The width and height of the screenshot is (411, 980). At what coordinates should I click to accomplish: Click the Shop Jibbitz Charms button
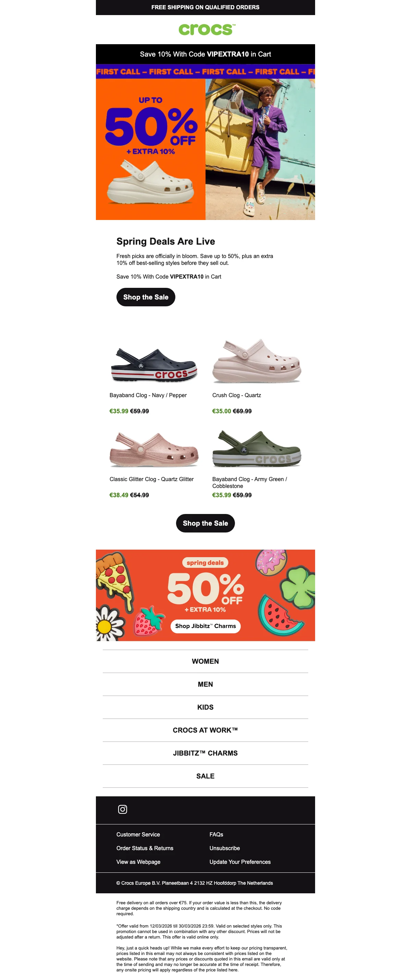click(x=205, y=626)
